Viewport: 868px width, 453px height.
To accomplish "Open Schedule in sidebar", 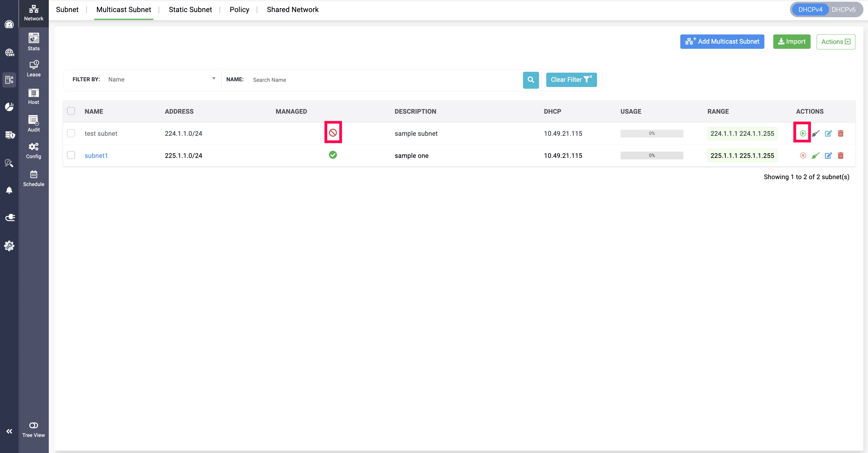I will (x=33, y=178).
